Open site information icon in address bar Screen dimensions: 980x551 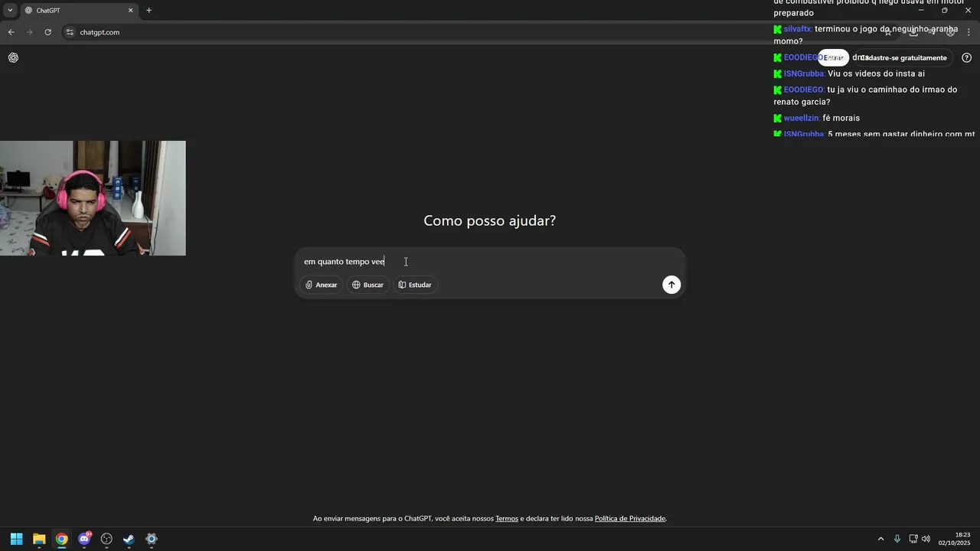point(70,32)
